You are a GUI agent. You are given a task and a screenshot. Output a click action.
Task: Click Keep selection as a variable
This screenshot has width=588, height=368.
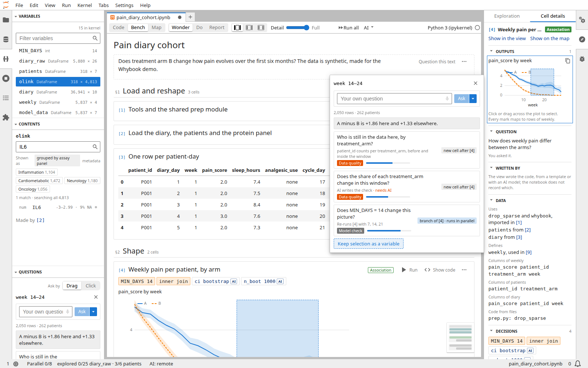click(x=369, y=244)
